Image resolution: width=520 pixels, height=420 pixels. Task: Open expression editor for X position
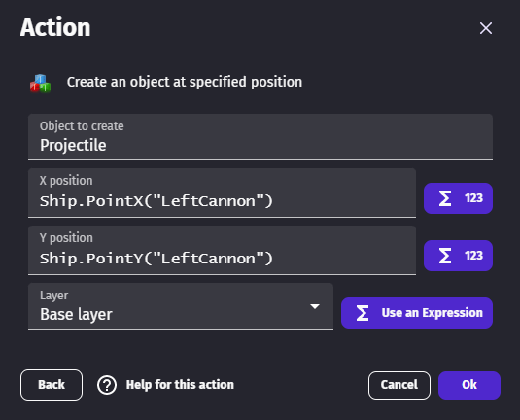(x=458, y=198)
